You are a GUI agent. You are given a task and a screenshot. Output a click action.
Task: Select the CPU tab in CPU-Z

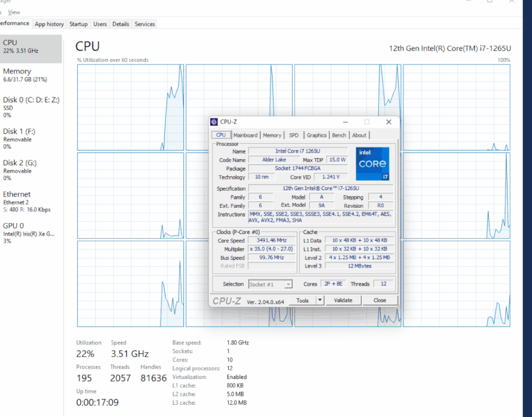coord(221,135)
